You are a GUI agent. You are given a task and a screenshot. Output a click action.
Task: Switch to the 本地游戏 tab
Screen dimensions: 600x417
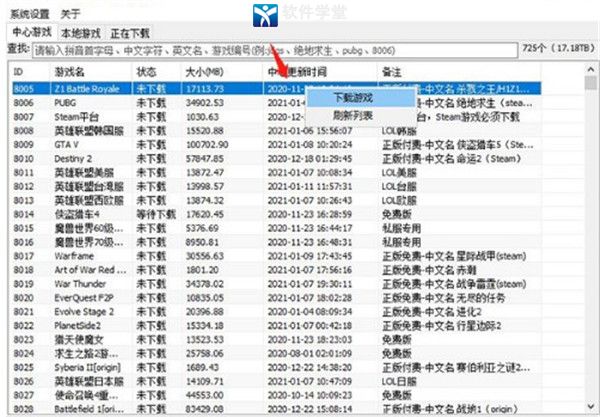click(x=81, y=33)
